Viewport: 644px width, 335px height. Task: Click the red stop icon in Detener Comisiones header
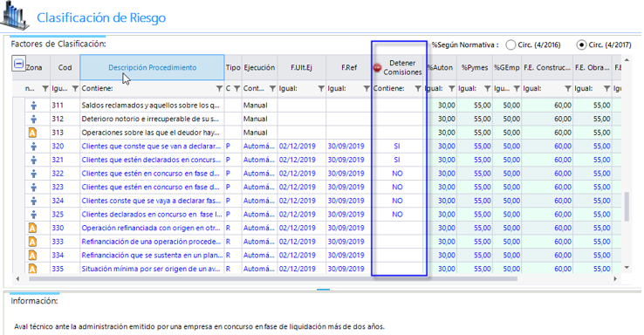pos(377,68)
